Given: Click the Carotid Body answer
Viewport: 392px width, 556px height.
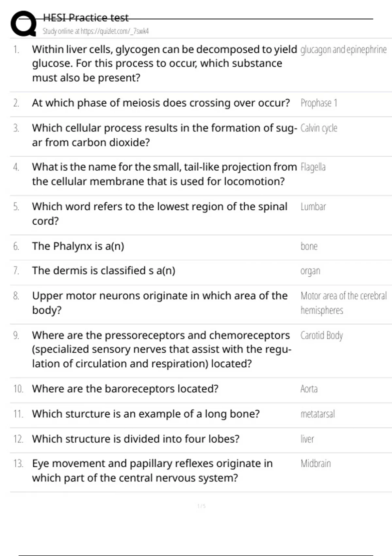Looking at the screenshot, I should 321,336.
